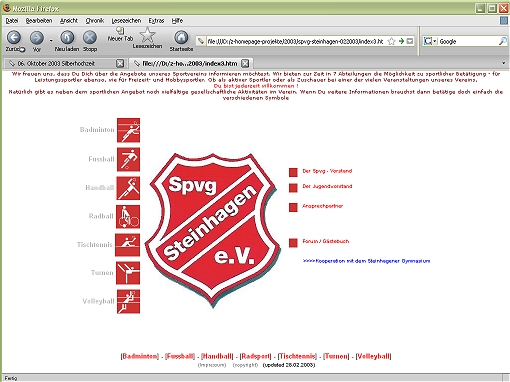Click the Fussball sport icon
The width and height of the screenshot is (510, 382).
(128, 159)
